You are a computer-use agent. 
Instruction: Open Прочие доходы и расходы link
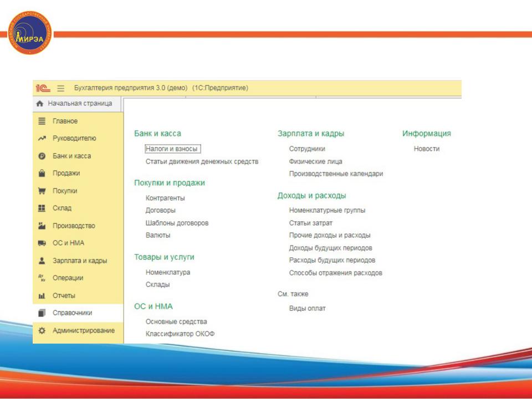(x=330, y=235)
